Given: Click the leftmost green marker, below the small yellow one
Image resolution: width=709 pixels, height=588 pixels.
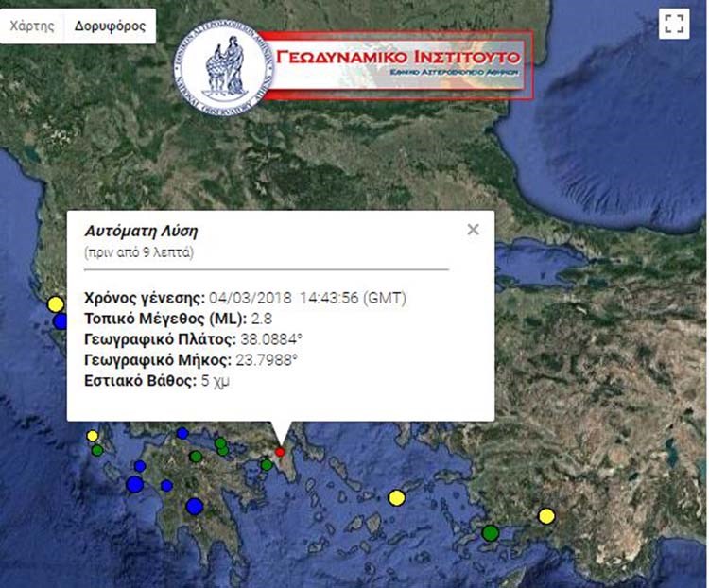Looking at the screenshot, I should pyautogui.click(x=97, y=450).
